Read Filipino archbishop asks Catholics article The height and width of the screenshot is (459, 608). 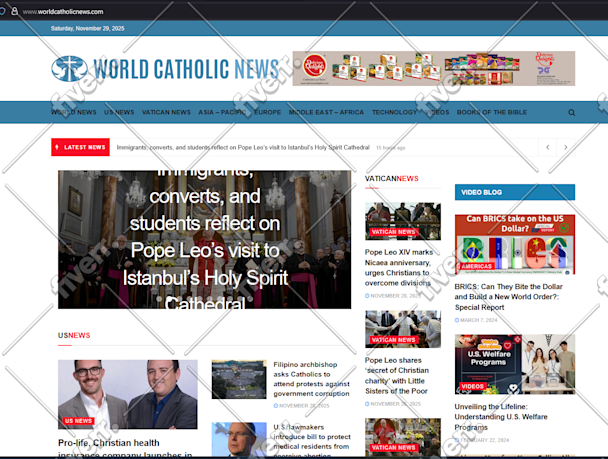point(311,379)
